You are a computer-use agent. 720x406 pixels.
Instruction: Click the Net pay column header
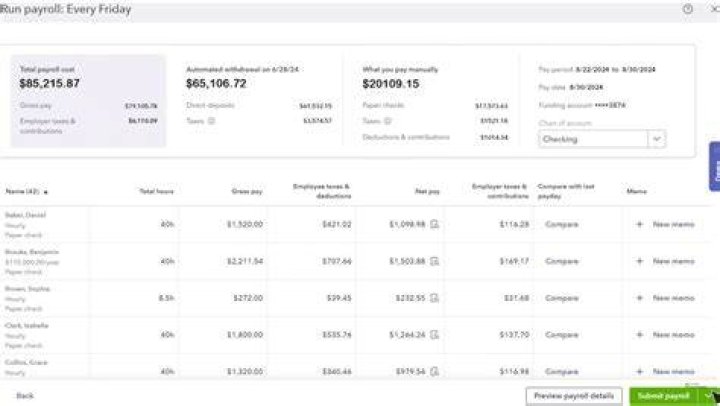[428, 191]
